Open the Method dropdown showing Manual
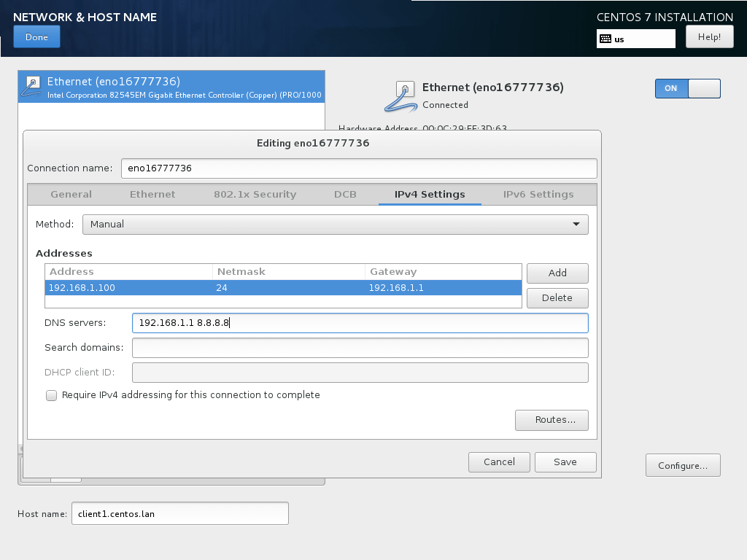Image resolution: width=747 pixels, height=560 pixels. (335, 224)
